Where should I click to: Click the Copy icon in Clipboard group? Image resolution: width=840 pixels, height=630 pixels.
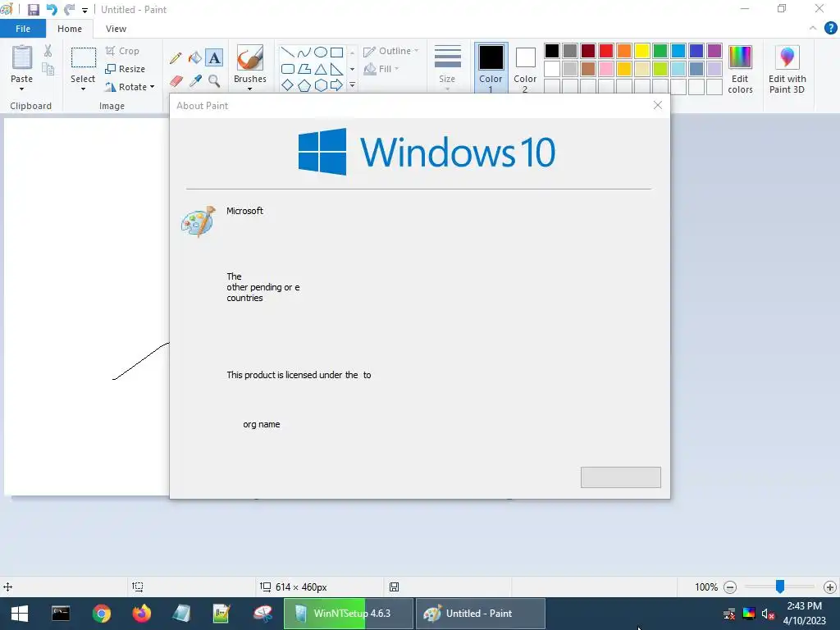click(x=48, y=69)
